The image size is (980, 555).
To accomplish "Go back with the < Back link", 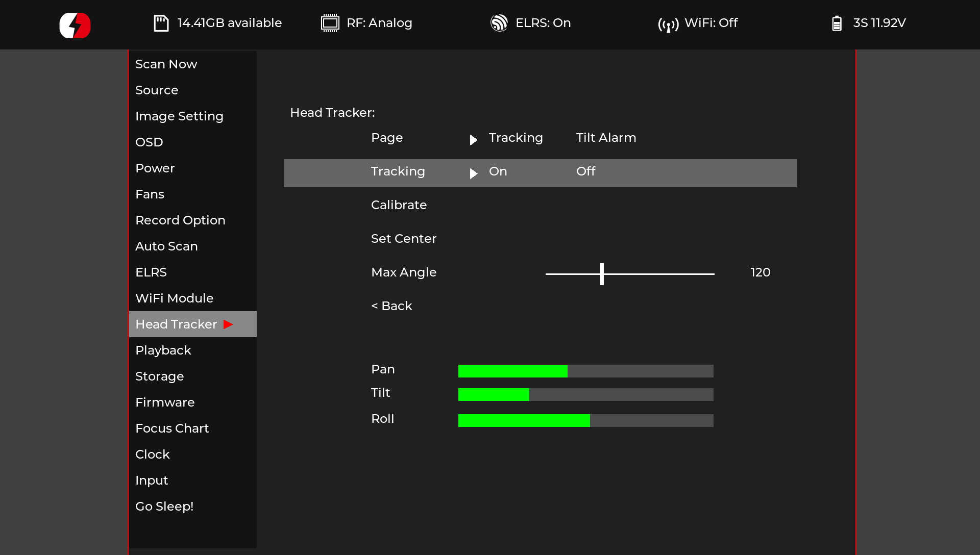I will (391, 306).
